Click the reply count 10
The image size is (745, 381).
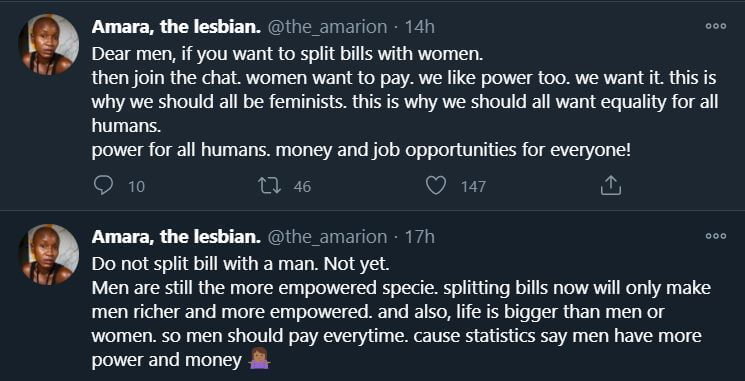[136, 186]
